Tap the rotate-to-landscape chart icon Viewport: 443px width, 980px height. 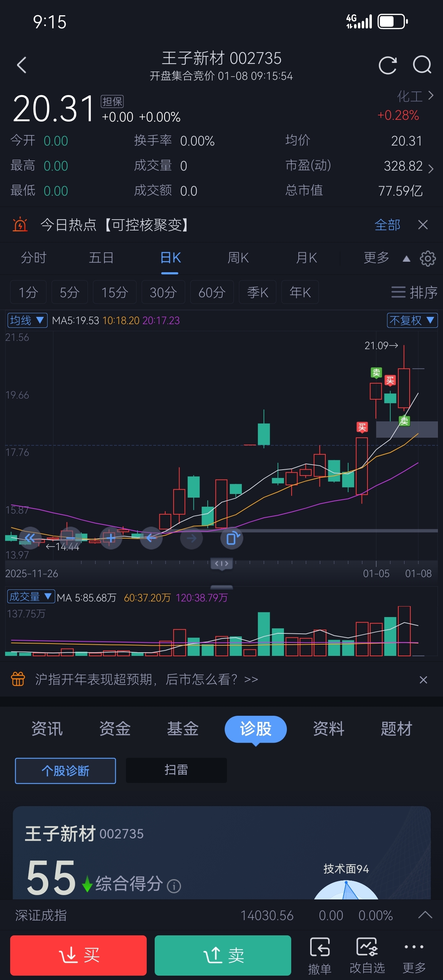[232, 538]
